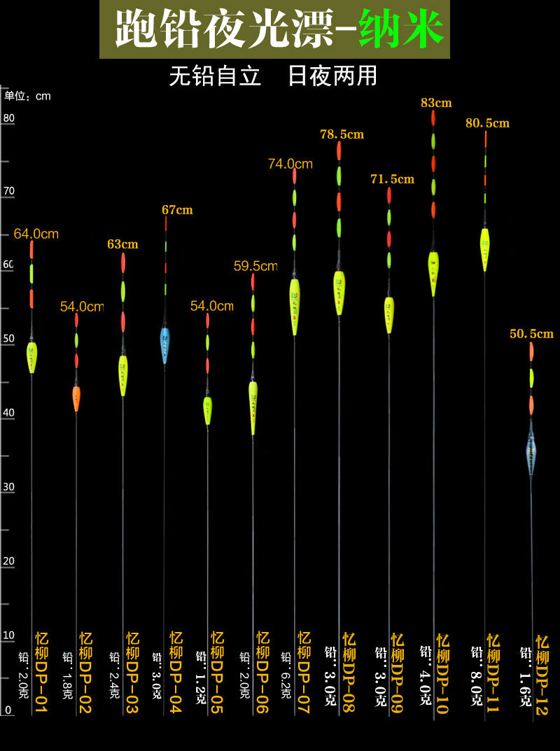Select the yellow float body of DP-11
This screenshot has width=560, height=751.
484,249
